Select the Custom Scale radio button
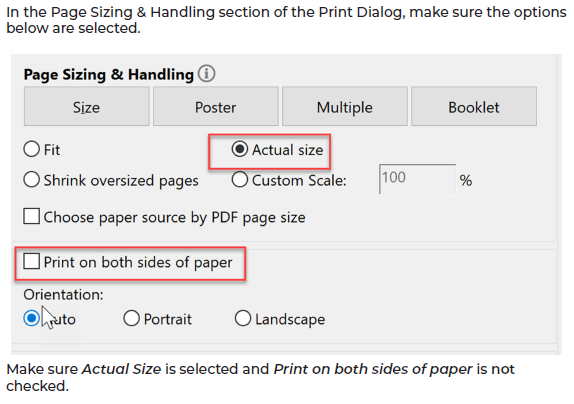The image size is (574, 404). coord(240,180)
